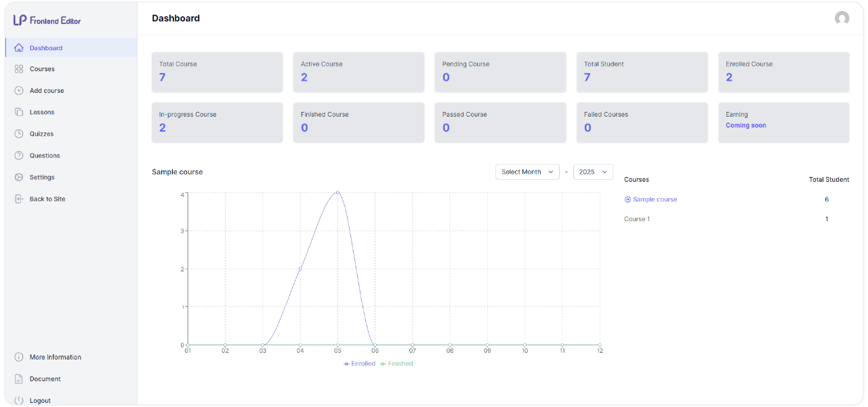Click the Quizzes clock icon
Screen dimensions: 868x407
(18, 134)
